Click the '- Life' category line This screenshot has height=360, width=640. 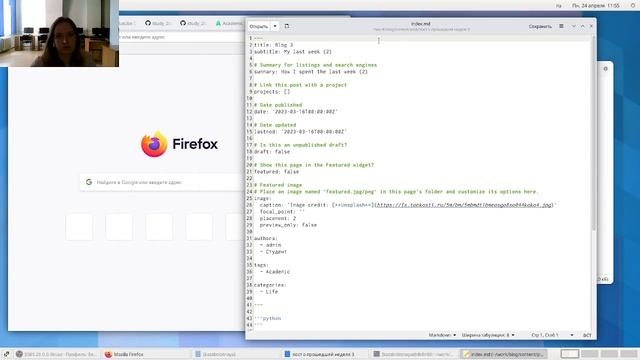point(269,292)
